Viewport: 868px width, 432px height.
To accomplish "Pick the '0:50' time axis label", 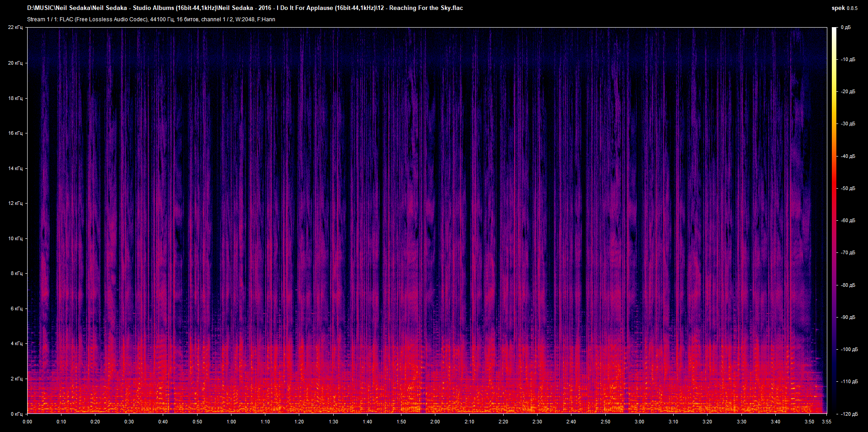I will 198,422.
